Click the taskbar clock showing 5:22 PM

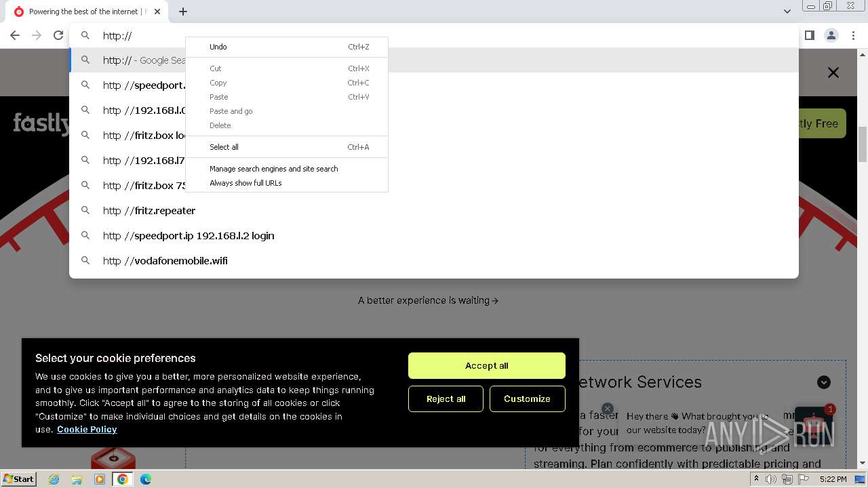point(833,479)
